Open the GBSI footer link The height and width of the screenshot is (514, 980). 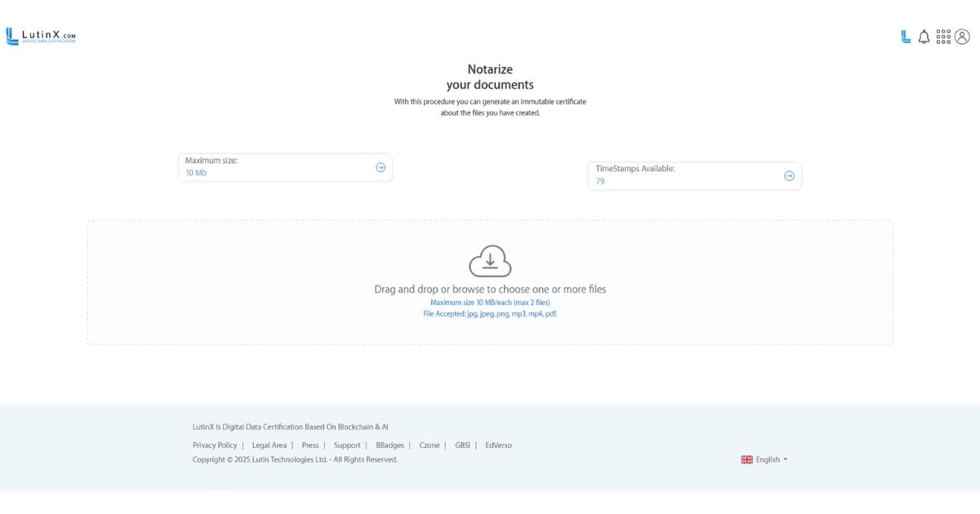(462, 445)
